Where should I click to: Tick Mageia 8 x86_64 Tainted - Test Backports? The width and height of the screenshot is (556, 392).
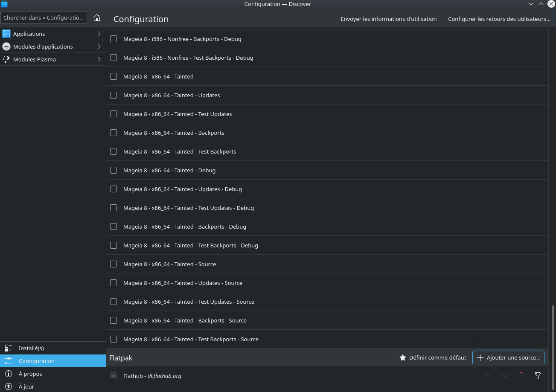tap(114, 151)
